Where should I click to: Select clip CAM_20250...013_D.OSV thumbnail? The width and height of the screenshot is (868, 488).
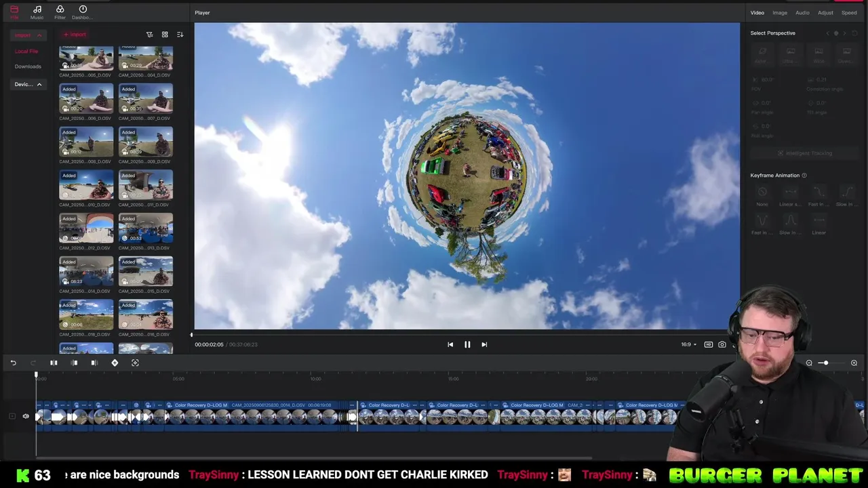pyautogui.click(x=146, y=228)
